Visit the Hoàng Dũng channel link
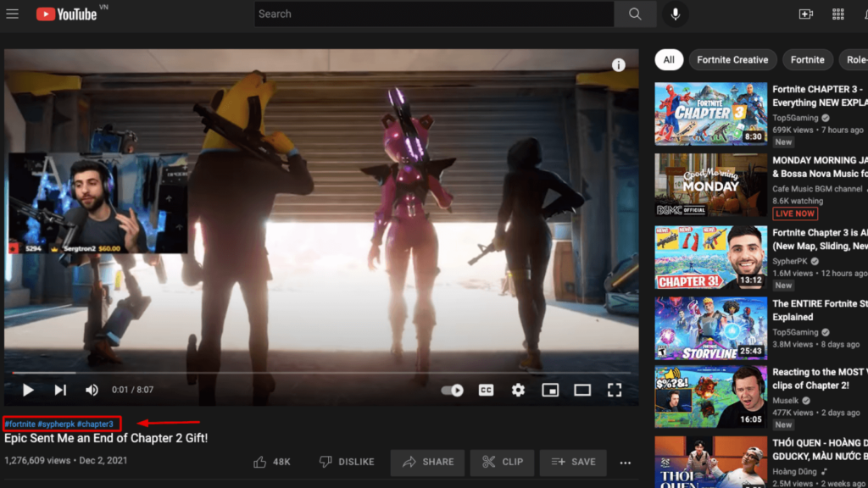868x488 pixels. pyautogui.click(x=794, y=472)
